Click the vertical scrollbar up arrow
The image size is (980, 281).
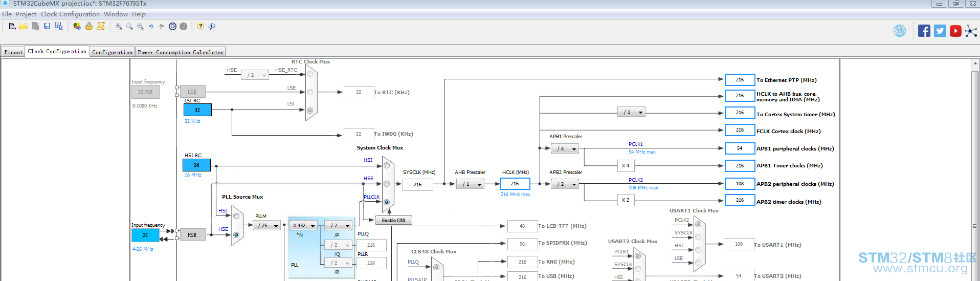tap(975, 64)
